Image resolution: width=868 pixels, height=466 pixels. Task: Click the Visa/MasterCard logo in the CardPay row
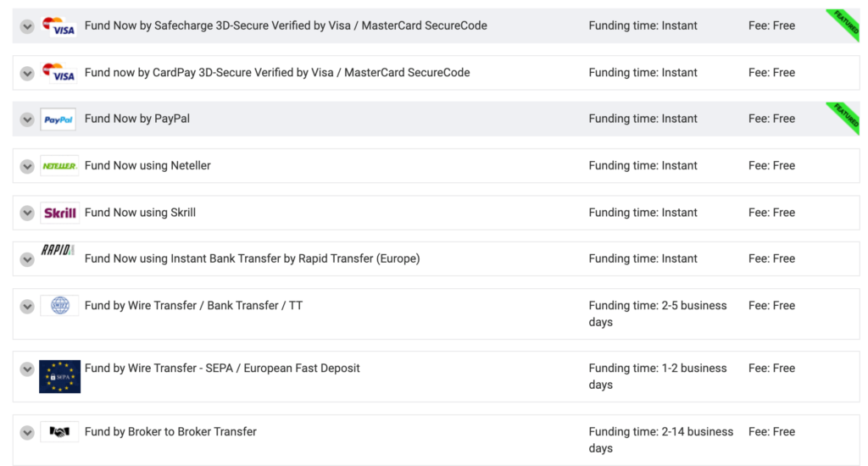58,73
